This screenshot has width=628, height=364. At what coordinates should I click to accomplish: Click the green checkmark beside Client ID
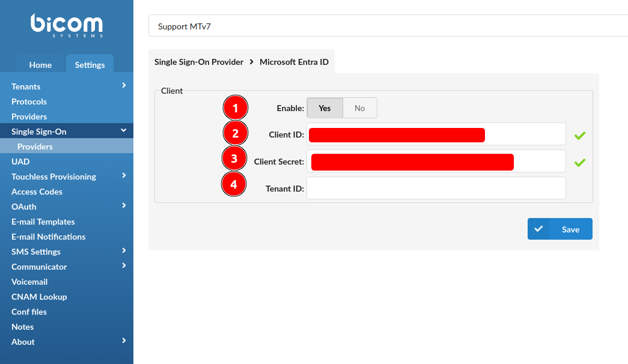579,136
